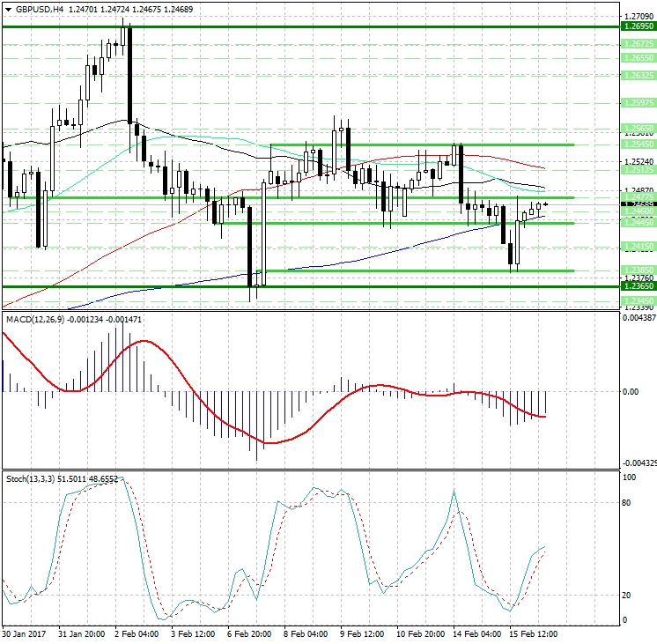657x644 pixels.
Task: Click the 1.25450 price level tag
Action: point(637,144)
